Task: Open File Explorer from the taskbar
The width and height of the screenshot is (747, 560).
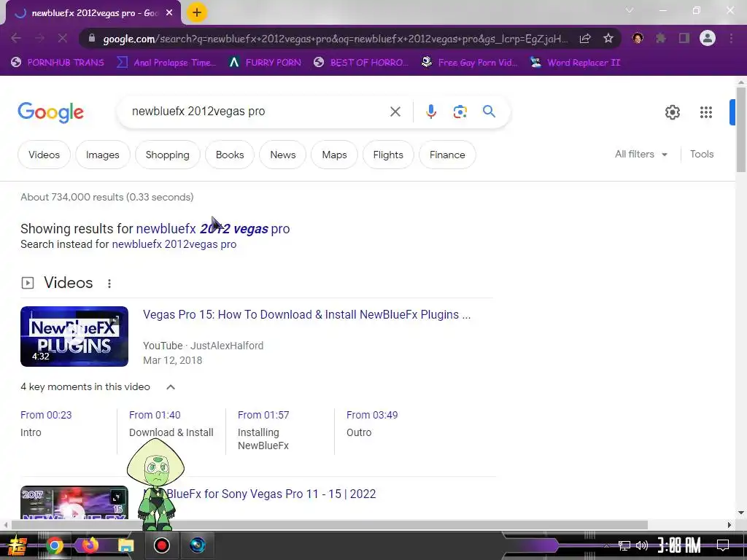Action: (x=125, y=545)
